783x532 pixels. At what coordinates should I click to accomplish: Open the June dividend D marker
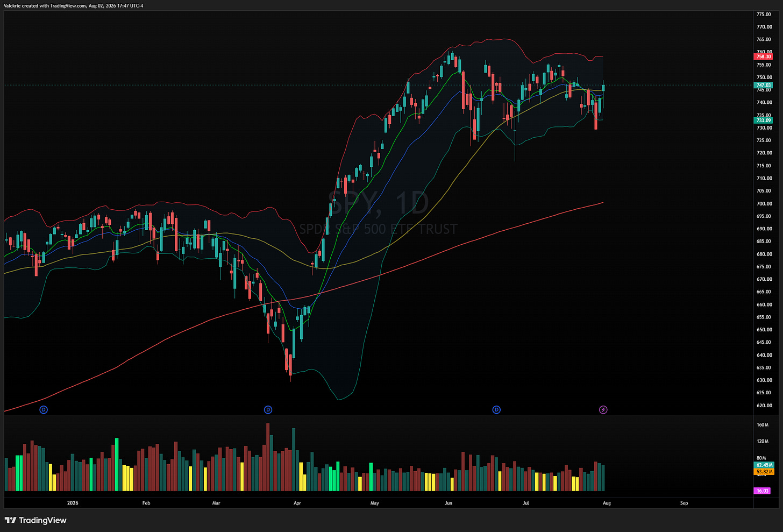(x=496, y=410)
